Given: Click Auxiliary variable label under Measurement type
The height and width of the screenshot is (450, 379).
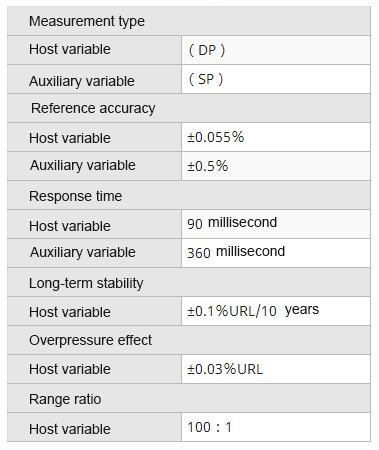Looking at the screenshot, I should point(82,81).
